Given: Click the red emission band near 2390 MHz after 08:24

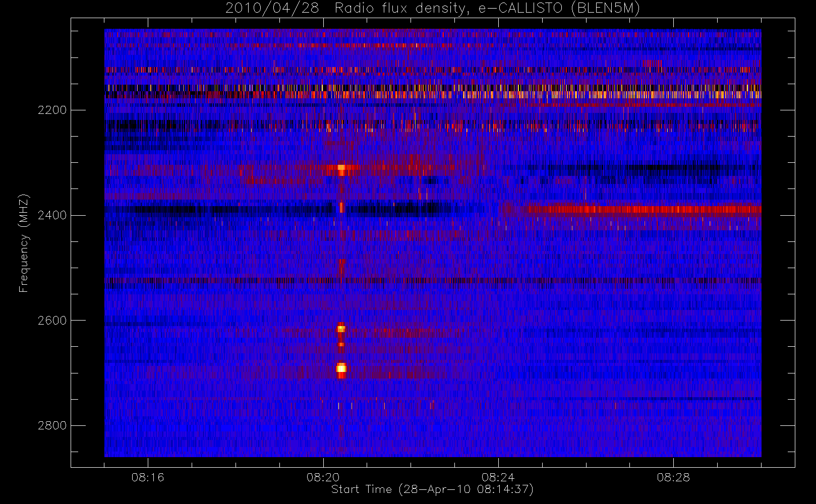Looking at the screenshot, I should click(x=630, y=209).
